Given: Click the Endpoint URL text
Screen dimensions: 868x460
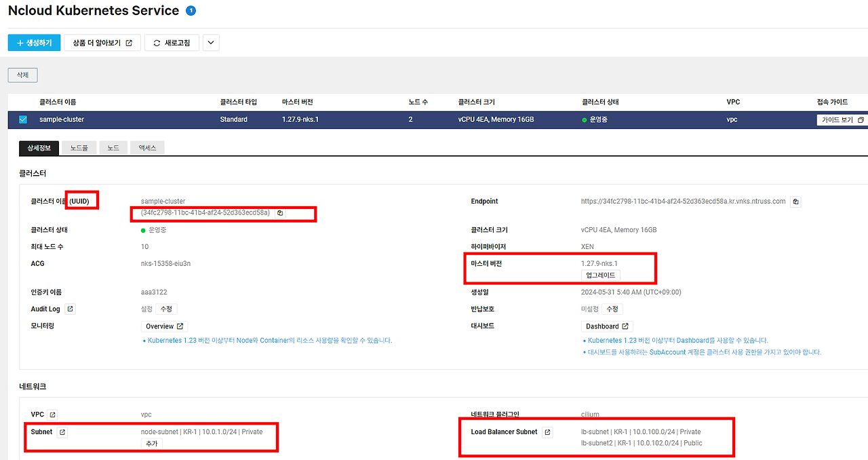Looking at the screenshot, I should [683, 202].
